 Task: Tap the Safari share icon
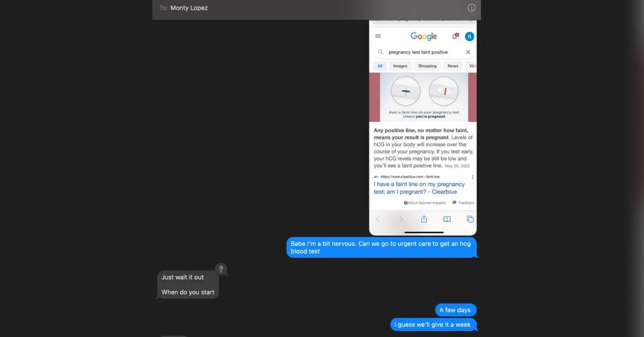pyautogui.click(x=424, y=219)
